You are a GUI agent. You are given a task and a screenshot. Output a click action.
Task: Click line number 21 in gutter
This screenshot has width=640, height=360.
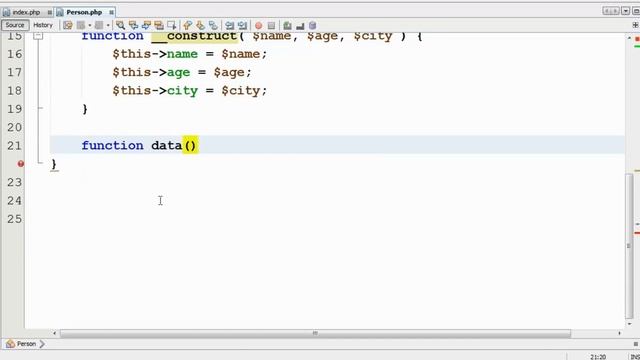[x=14, y=146]
